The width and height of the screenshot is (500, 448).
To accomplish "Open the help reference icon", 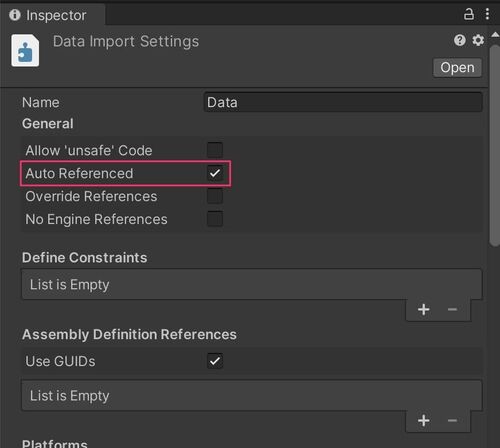I will [x=460, y=40].
